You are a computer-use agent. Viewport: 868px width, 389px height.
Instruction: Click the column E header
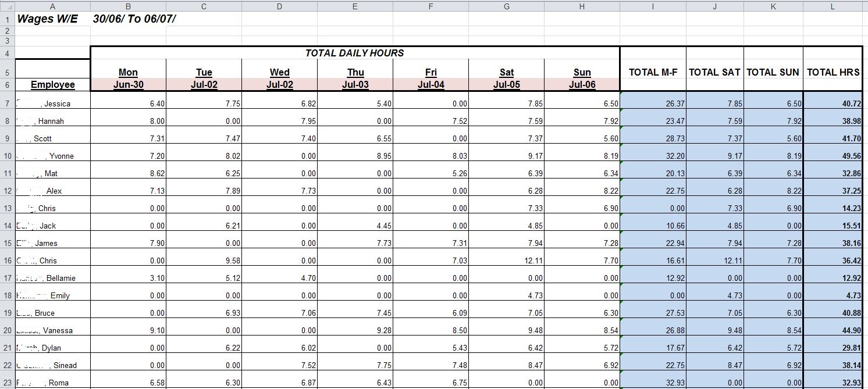pos(355,6)
